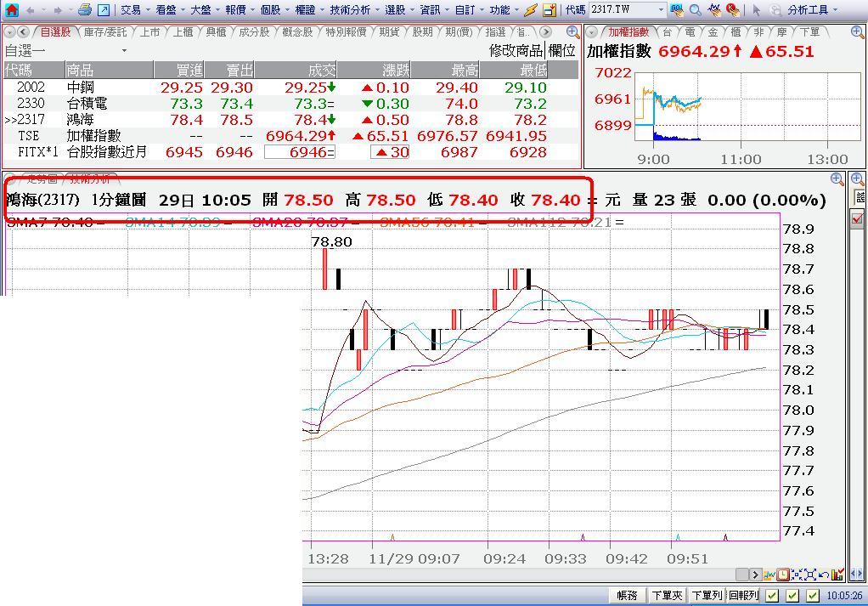This screenshot has height=606, width=868.
Task: Select the TSE 加權指數 row
Action: coord(290,135)
